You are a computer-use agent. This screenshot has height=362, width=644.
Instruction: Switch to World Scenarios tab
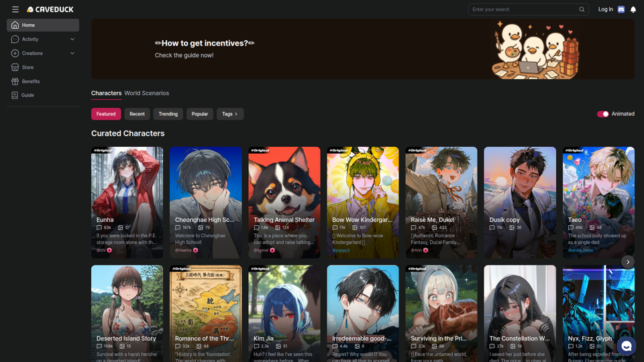click(147, 93)
